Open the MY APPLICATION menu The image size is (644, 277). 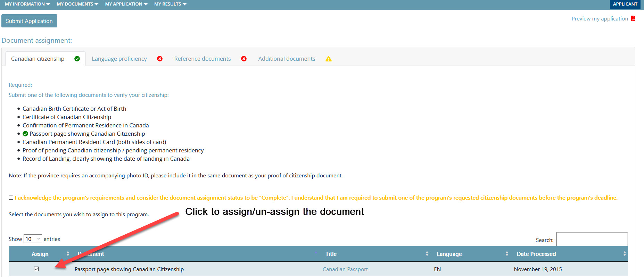tap(126, 4)
